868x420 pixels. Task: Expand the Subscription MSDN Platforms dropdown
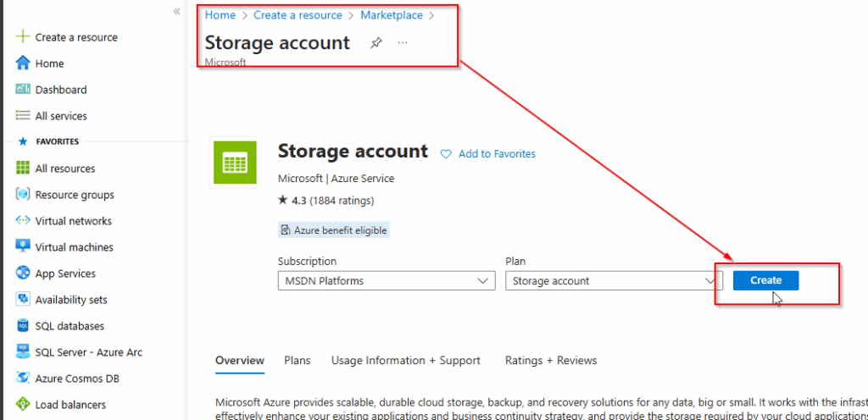coord(387,281)
